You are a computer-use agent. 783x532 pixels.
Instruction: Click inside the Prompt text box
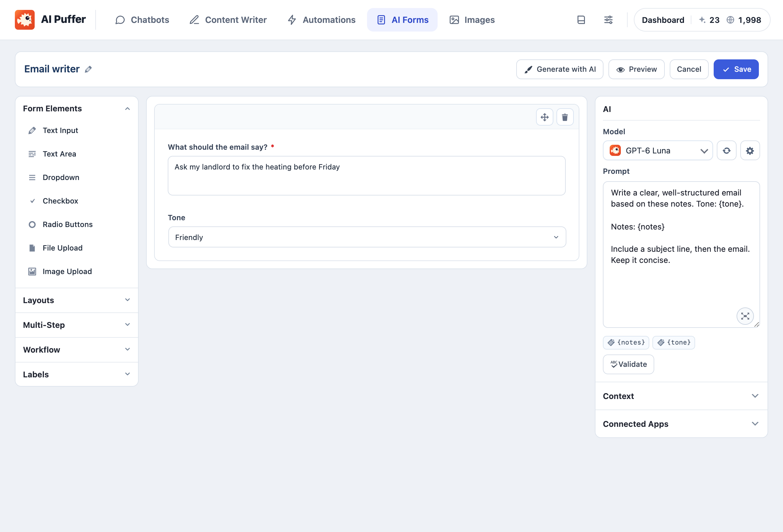(681, 255)
